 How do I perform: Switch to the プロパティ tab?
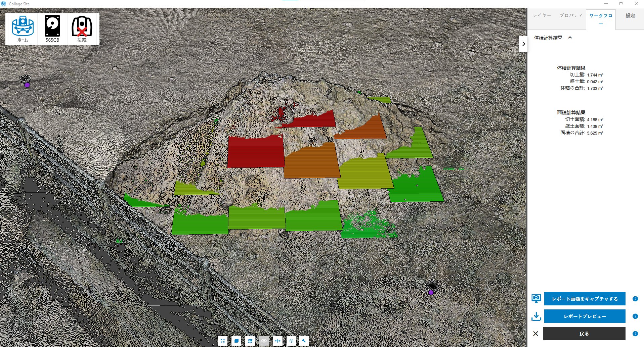coord(571,15)
